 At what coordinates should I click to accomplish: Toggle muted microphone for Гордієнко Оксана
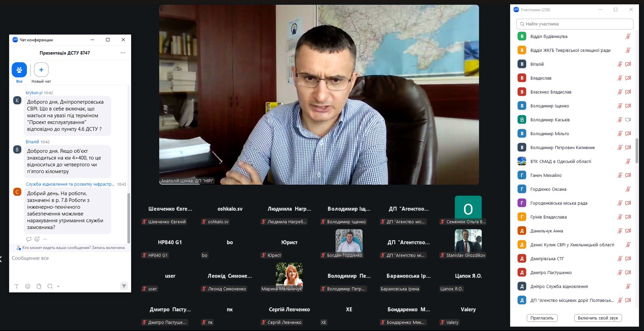628,189
